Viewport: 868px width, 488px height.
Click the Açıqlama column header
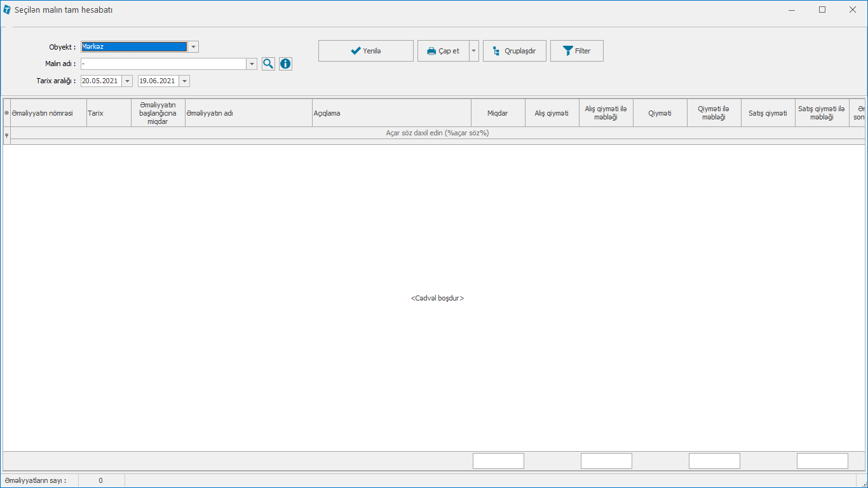coord(391,113)
